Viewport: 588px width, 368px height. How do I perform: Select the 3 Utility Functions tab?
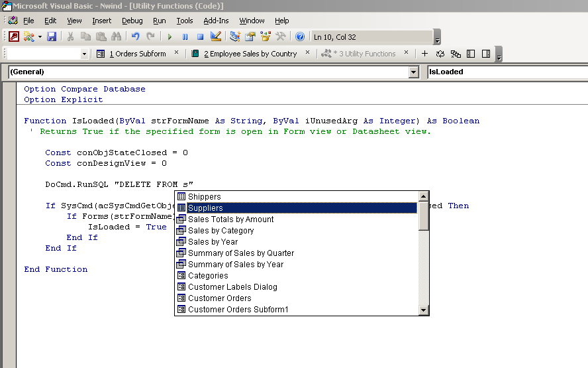click(359, 54)
